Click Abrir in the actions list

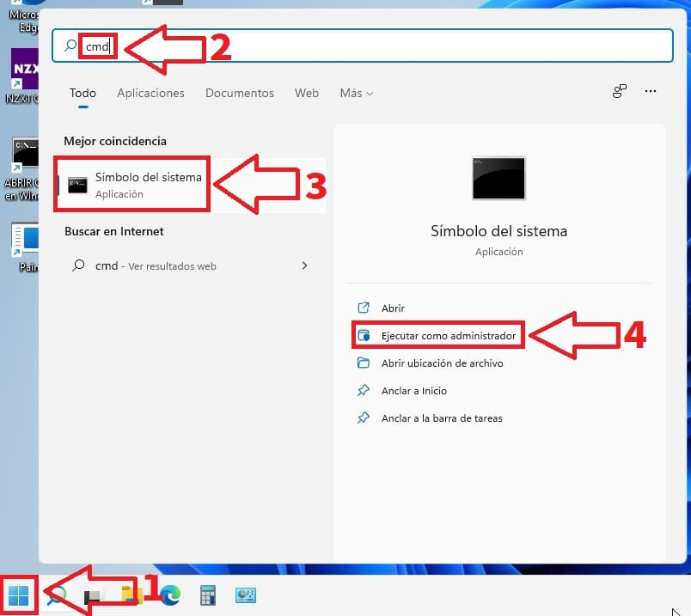[x=393, y=308]
